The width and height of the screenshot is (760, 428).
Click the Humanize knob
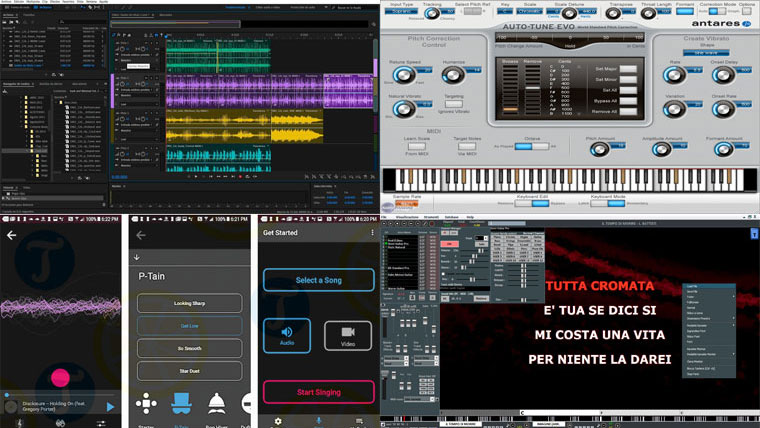point(453,75)
